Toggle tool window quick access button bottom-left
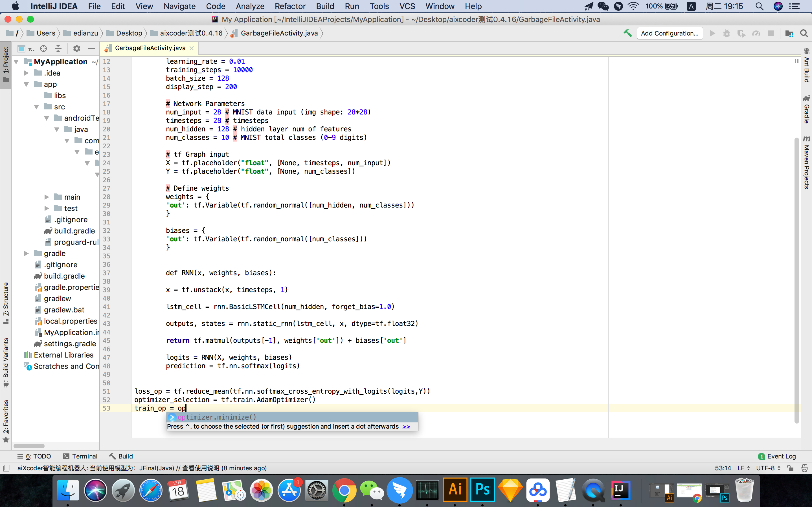The width and height of the screenshot is (812, 507). point(6,468)
